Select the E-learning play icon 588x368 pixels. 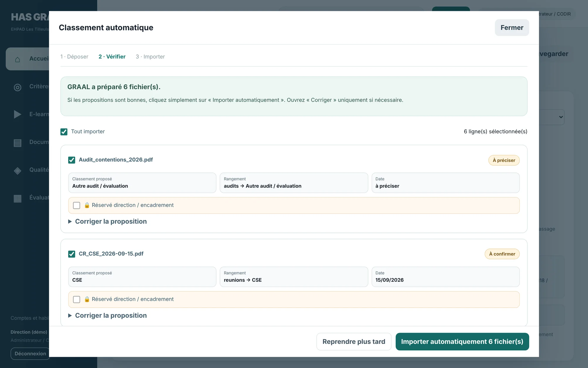[18, 114]
